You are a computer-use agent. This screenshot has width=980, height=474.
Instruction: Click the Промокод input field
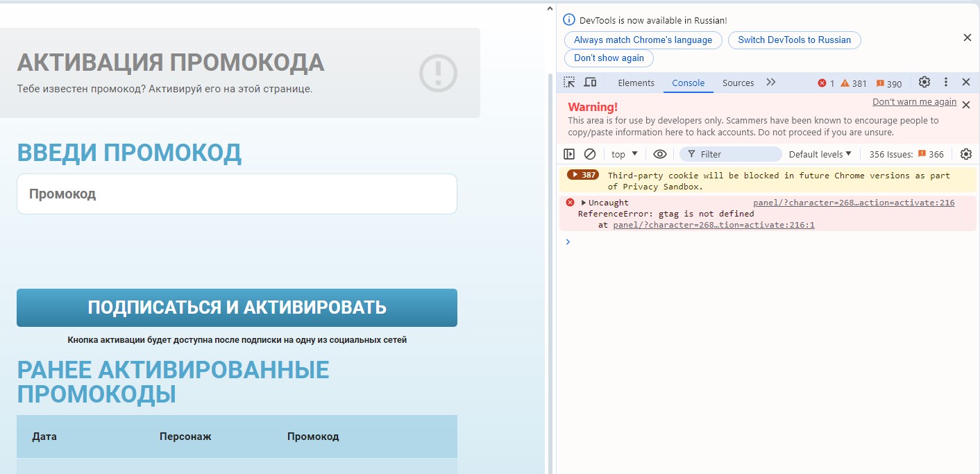(x=237, y=194)
